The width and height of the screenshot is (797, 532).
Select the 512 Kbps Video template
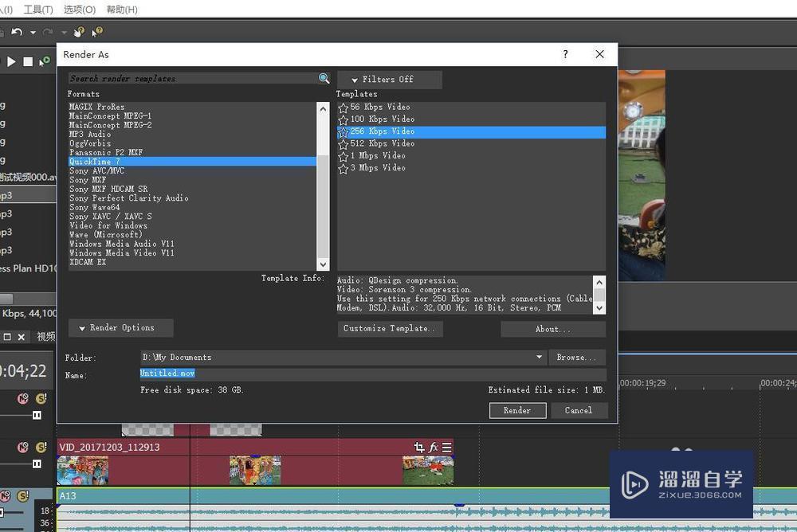tap(471, 144)
